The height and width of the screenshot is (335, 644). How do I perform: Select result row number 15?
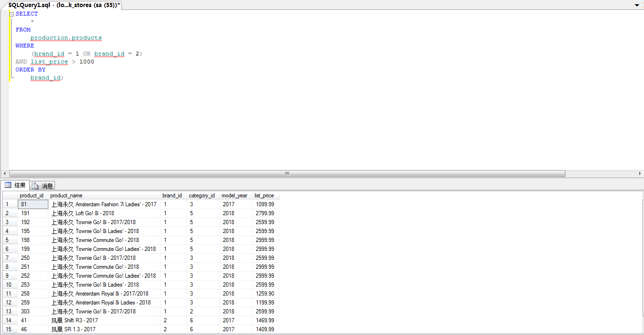pyautogui.click(x=10, y=329)
